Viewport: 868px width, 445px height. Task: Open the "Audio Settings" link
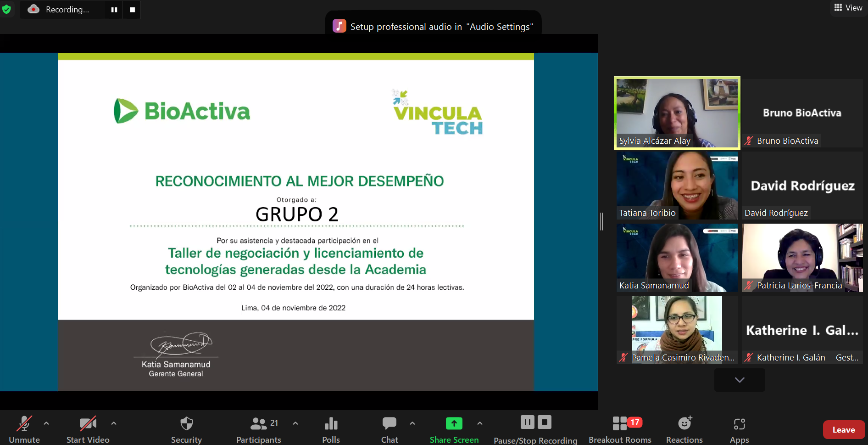tap(499, 27)
